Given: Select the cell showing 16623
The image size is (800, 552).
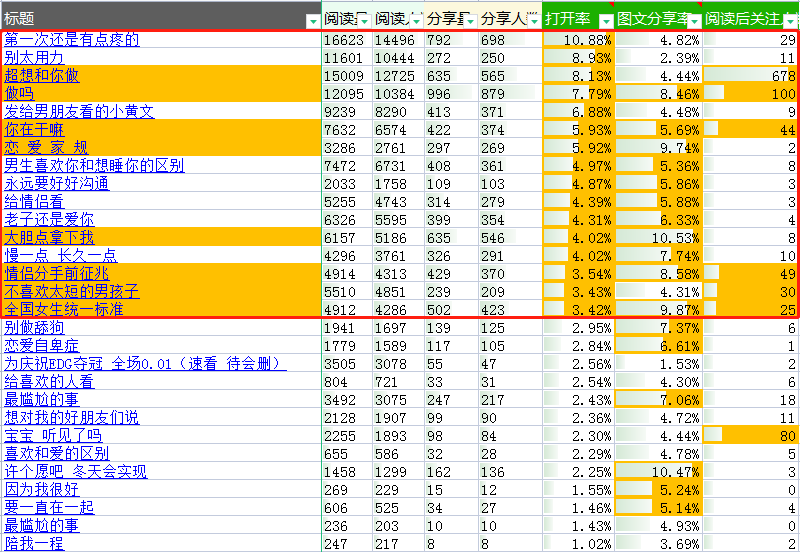Looking at the screenshot, I should point(347,40).
